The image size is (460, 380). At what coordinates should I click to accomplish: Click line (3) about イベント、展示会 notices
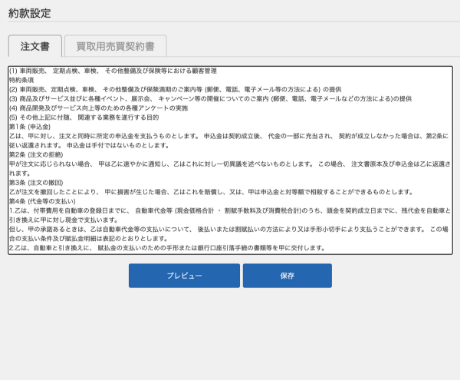[x=210, y=99]
